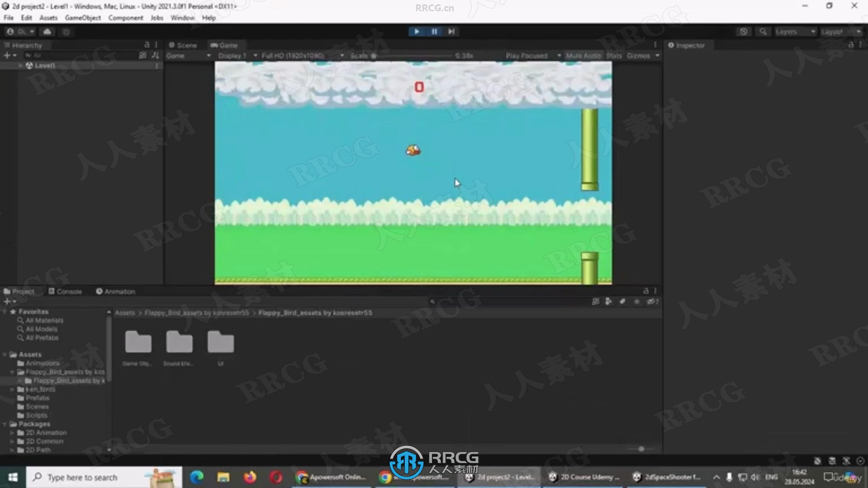This screenshot has width=868, height=488.
Task: Toggle the Inspector lock icon
Action: coord(851,45)
